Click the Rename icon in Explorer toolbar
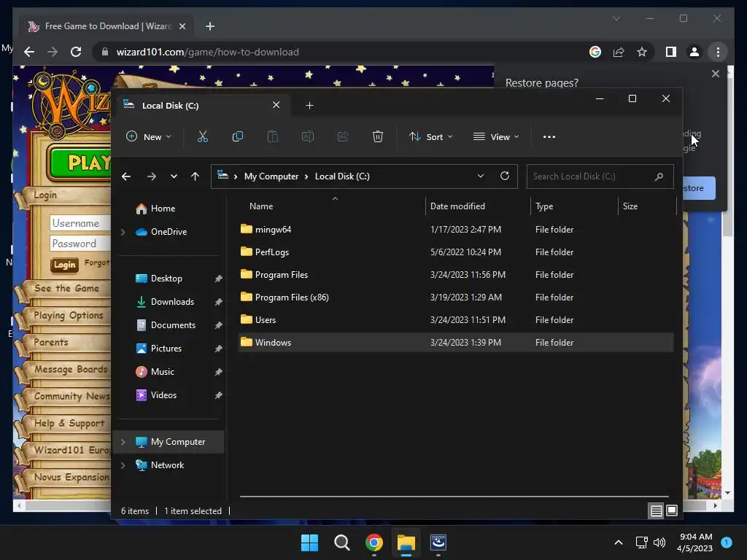Image resolution: width=747 pixels, height=560 pixels. coord(308,136)
